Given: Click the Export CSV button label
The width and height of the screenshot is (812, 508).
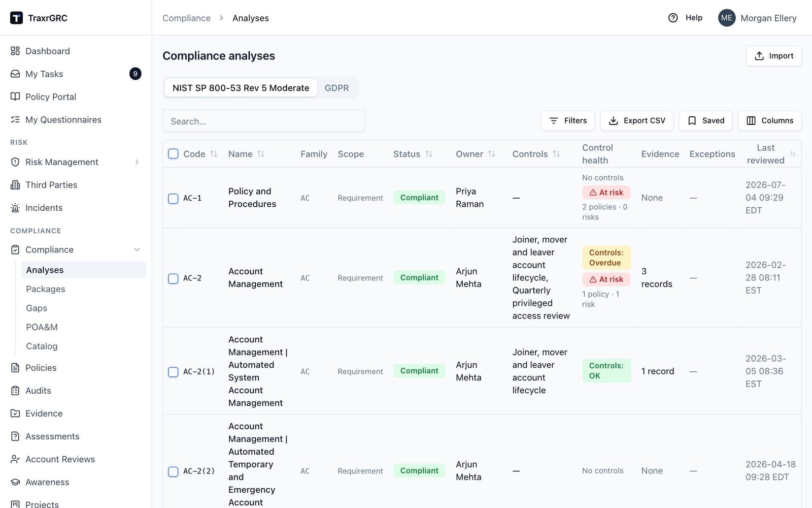Looking at the screenshot, I should (x=644, y=120).
